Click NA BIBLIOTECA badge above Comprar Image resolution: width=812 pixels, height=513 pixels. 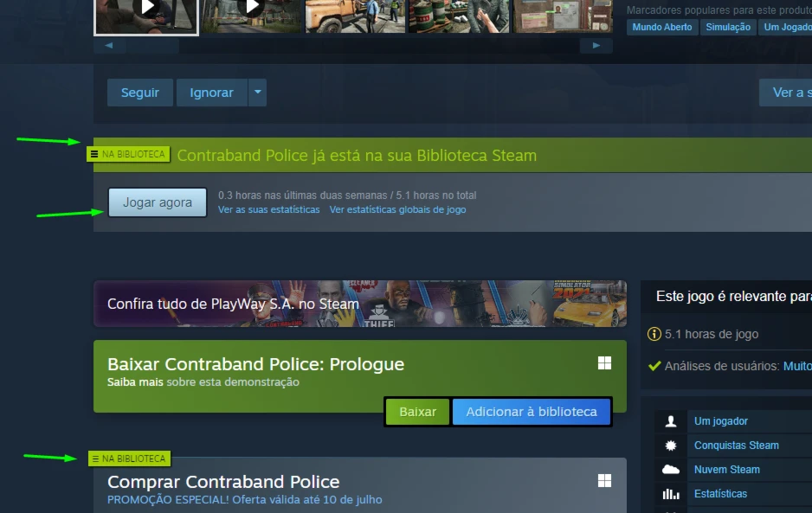tap(129, 458)
